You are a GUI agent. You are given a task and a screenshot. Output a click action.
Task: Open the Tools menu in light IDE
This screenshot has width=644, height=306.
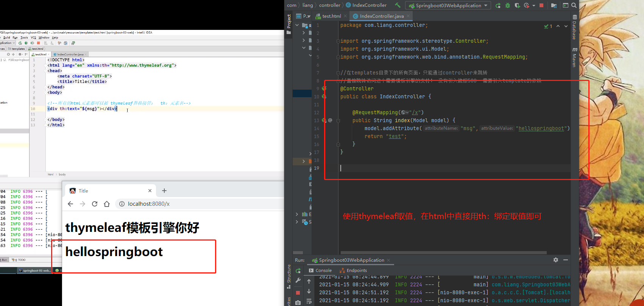pos(24,37)
